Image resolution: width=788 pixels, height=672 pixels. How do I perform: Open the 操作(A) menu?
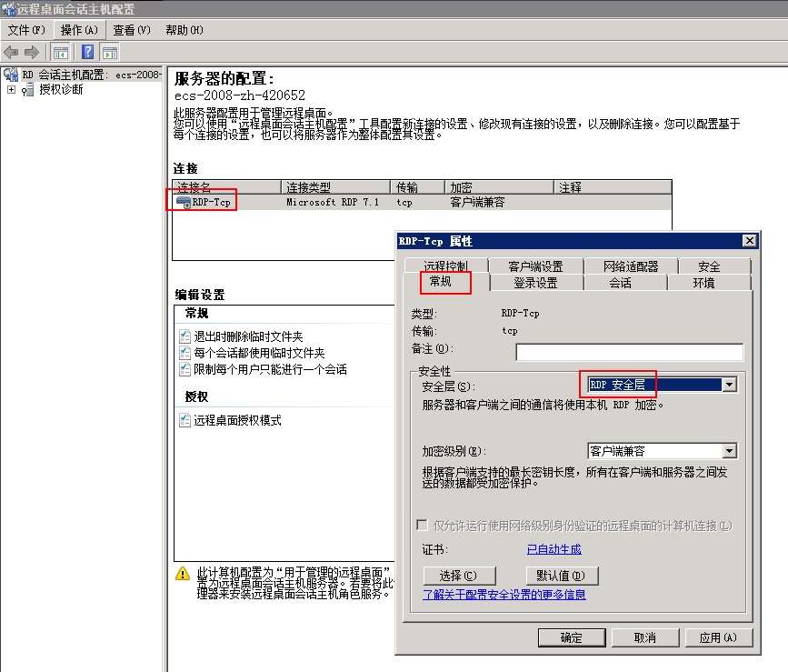coord(79,30)
